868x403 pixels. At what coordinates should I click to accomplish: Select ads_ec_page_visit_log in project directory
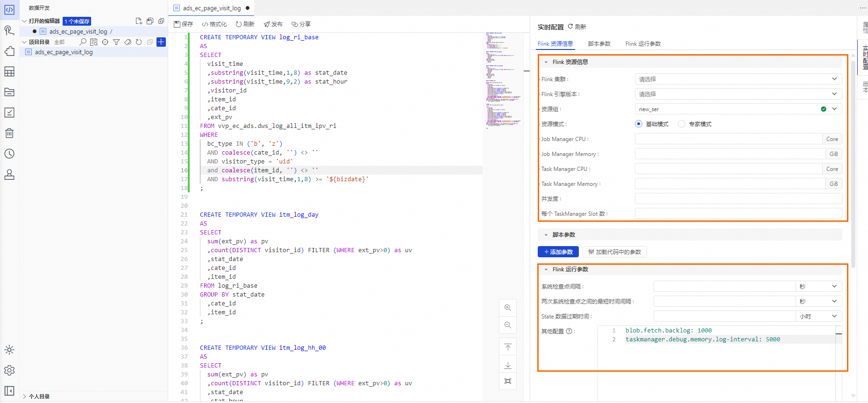point(64,52)
